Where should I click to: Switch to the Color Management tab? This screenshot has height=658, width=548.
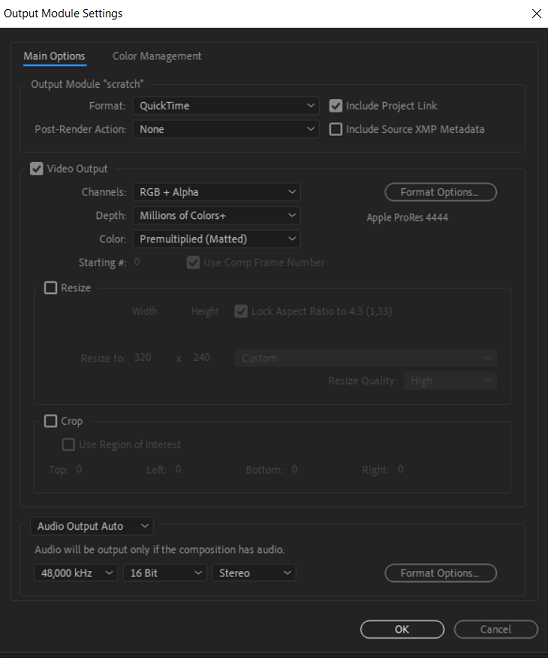pos(157,56)
